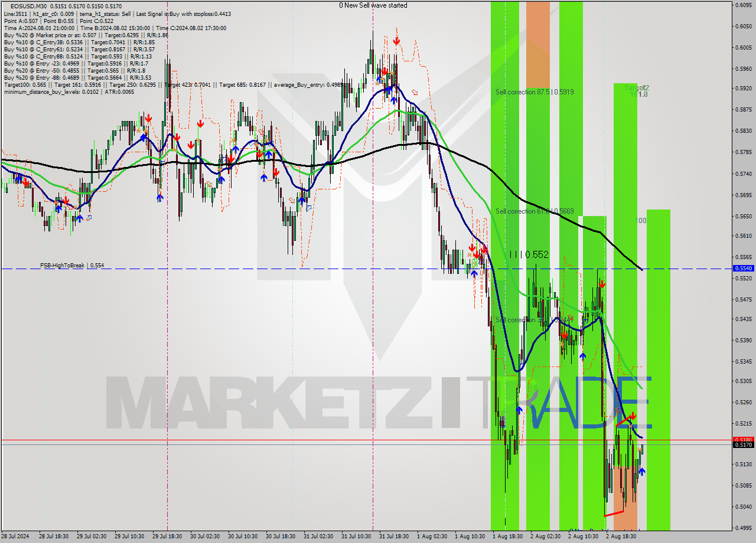
Task: Click the 0.5170 current price tag
Action: click(x=743, y=445)
